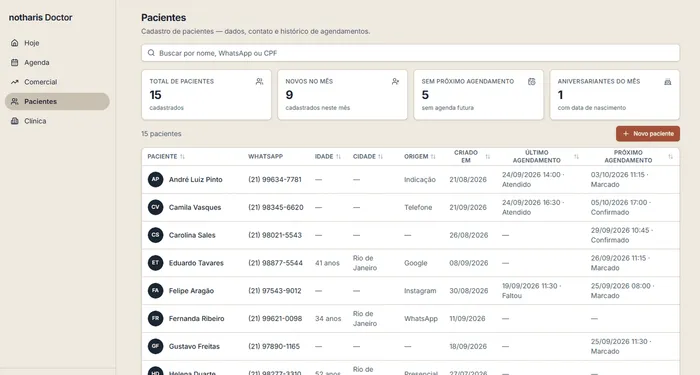The width and height of the screenshot is (700, 375).
Task: Click Indicação origin cell
Action: 420,179
